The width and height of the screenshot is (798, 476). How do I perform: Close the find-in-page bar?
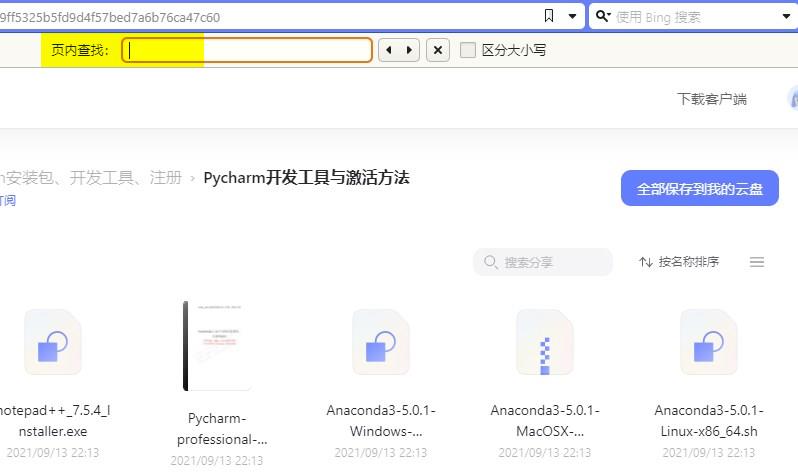pos(438,50)
